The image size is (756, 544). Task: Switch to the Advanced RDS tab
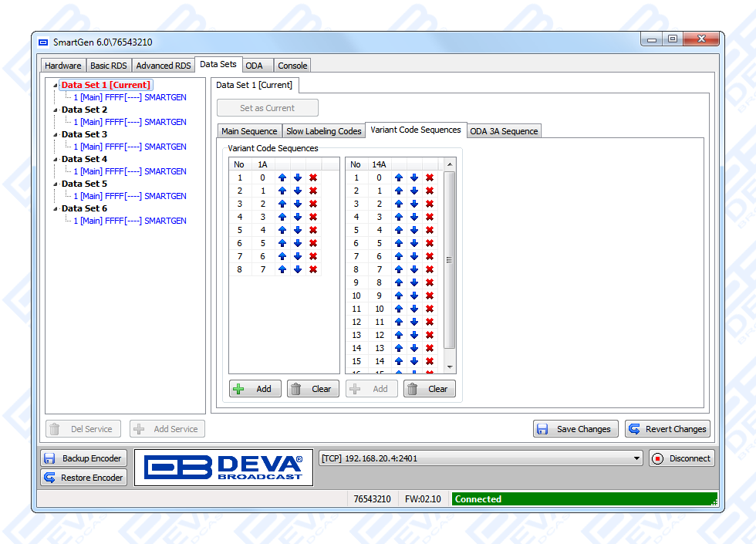pyautogui.click(x=164, y=66)
